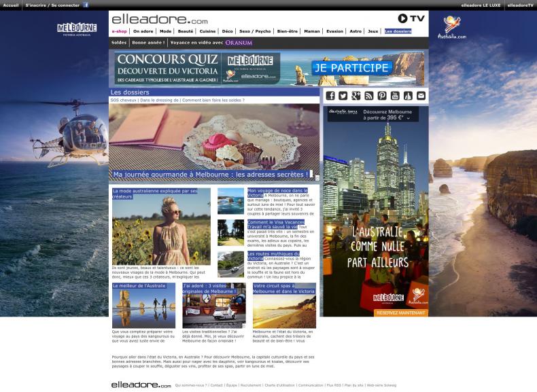Click the Australia.com kangaroo logo, page top right
The image size is (537, 392).
tap(452, 27)
